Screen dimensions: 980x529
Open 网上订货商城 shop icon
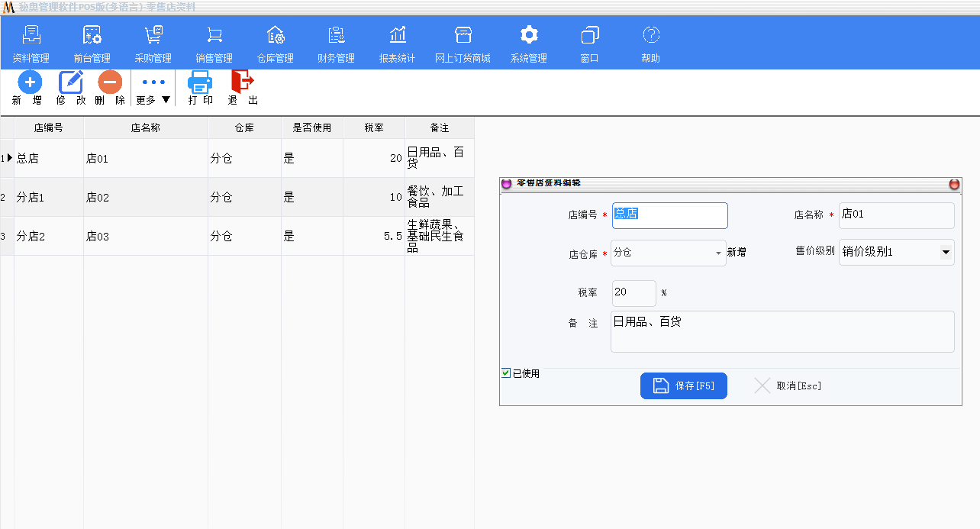click(x=463, y=35)
